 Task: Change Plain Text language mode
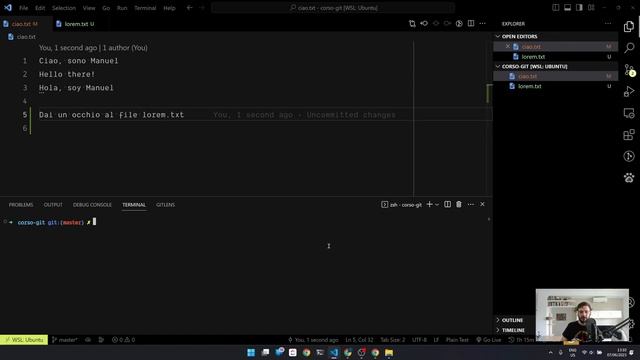tap(457, 340)
